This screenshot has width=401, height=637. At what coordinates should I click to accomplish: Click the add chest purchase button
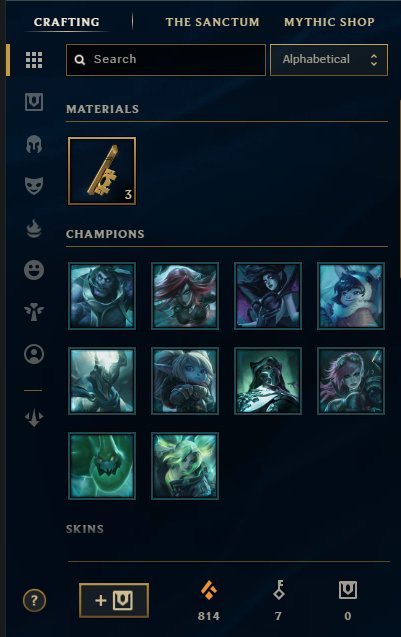(x=114, y=600)
